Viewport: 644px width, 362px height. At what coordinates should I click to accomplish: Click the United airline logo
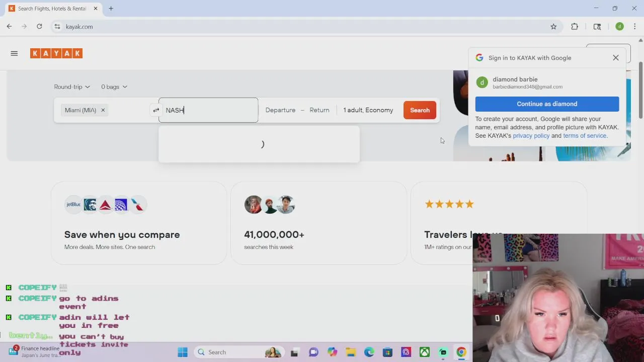[x=121, y=205]
